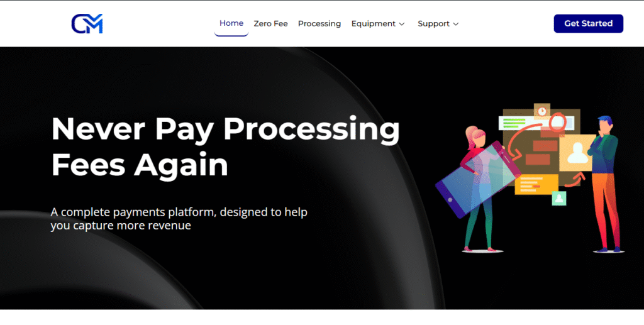Click the red circle on the illustration
This screenshot has height=325, width=644.
[x=557, y=122]
